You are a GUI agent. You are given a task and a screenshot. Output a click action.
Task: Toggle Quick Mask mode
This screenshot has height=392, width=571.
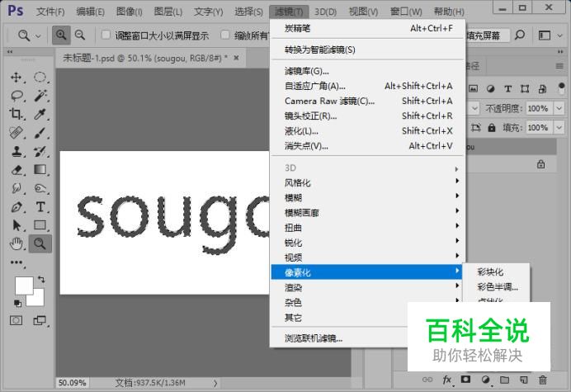16,320
